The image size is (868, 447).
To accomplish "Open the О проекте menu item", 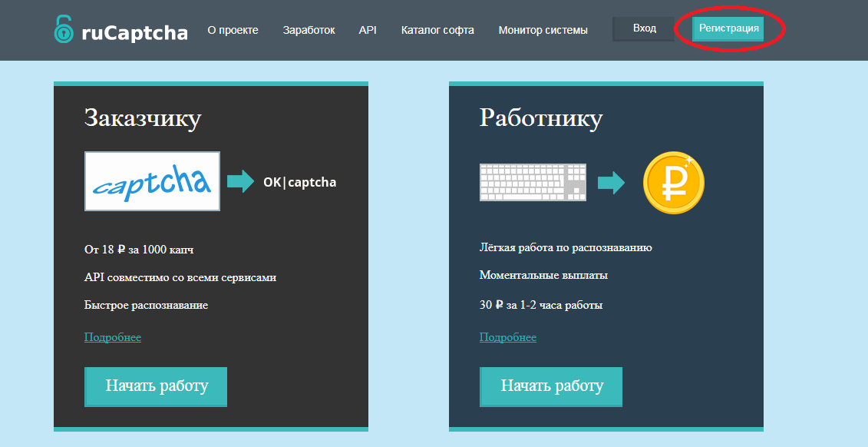I will (233, 30).
